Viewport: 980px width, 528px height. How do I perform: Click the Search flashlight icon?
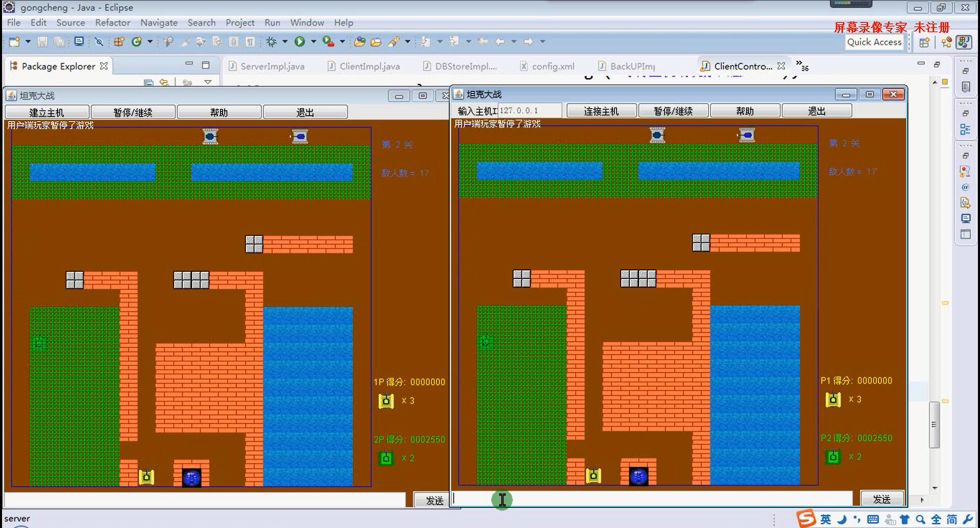(x=393, y=42)
